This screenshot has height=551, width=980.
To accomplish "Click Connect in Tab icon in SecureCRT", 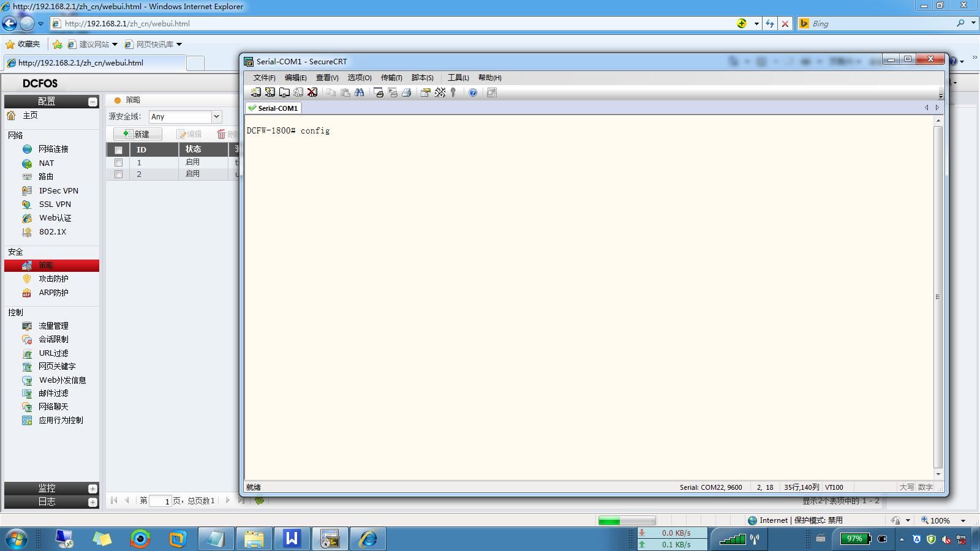I will (x=284, y=92).
